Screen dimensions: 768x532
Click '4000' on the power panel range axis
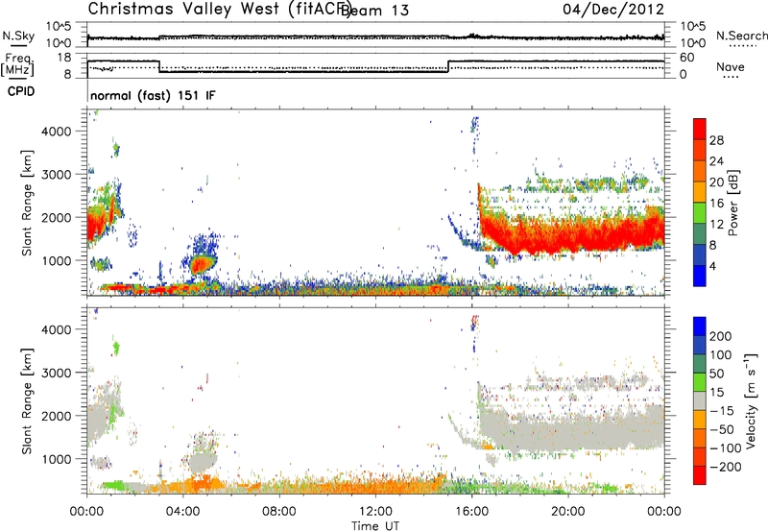[57, 132]
